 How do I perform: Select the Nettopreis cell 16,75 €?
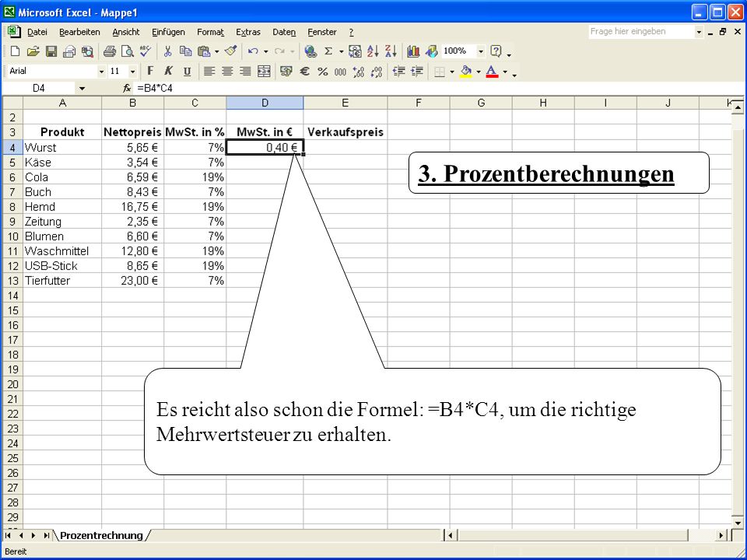click(132, 207)
